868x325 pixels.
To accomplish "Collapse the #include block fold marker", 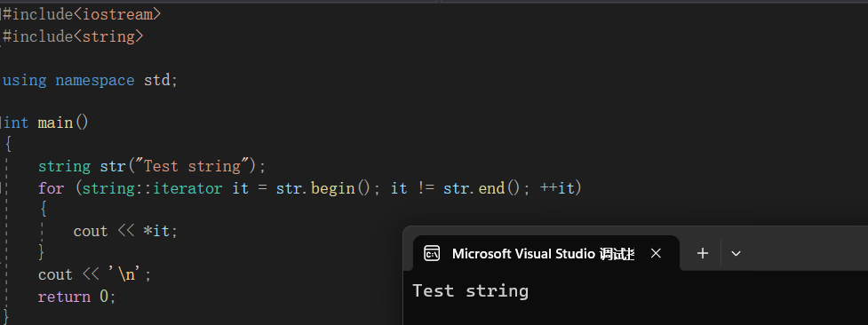I will click(1, 14).
